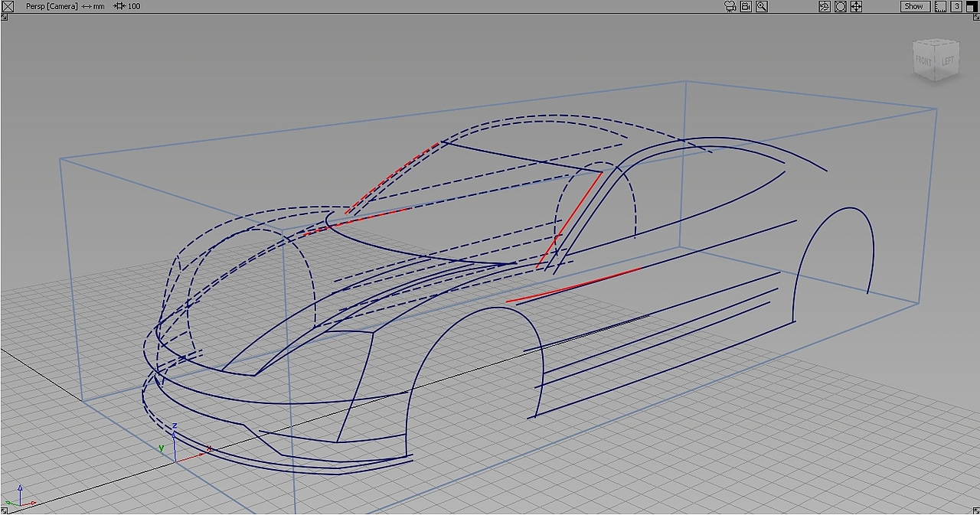Toggle the black corner overlay icon at far right
The height and width of the screenshot is (515, 980).
pyautogui.click(x=972, y=6)
